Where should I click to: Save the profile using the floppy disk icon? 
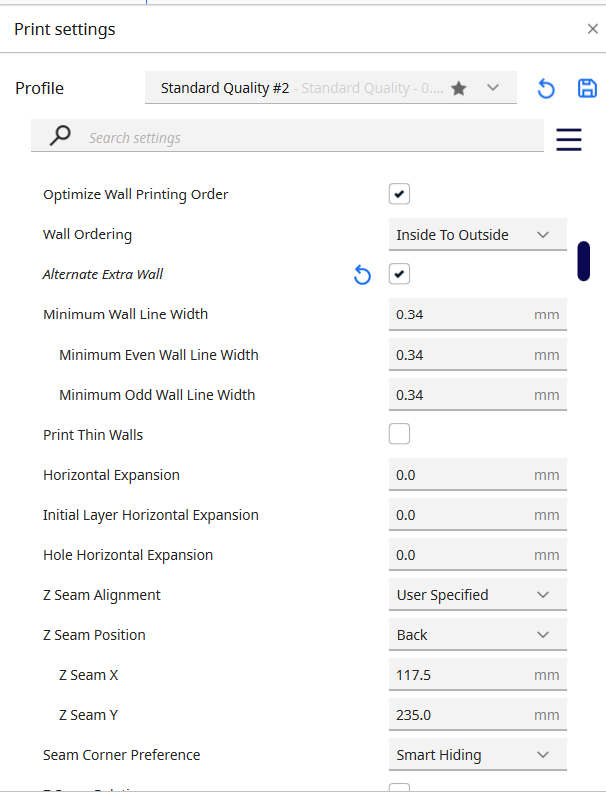(x=587, y=88)
